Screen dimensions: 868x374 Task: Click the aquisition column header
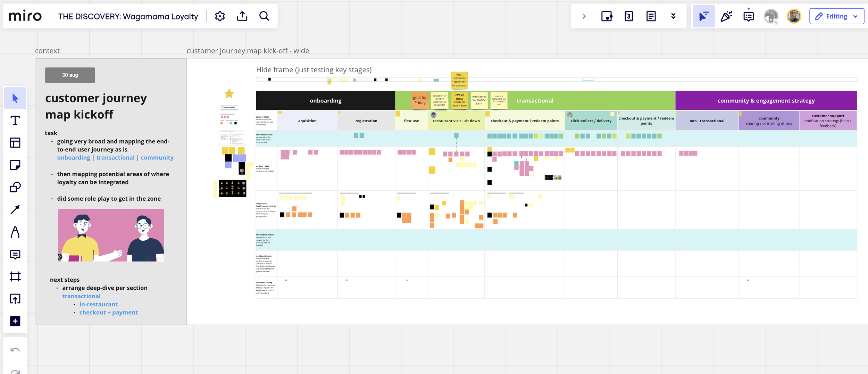(x=307, y=121)
